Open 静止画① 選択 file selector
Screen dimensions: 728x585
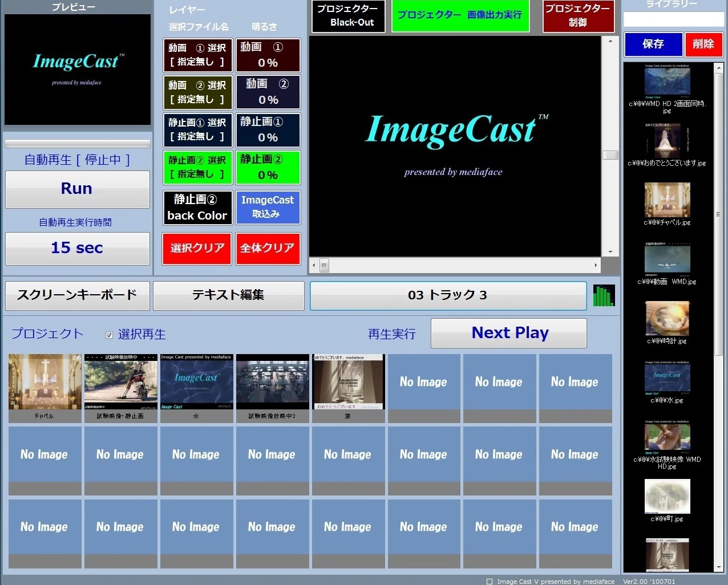tap(197, 130)
